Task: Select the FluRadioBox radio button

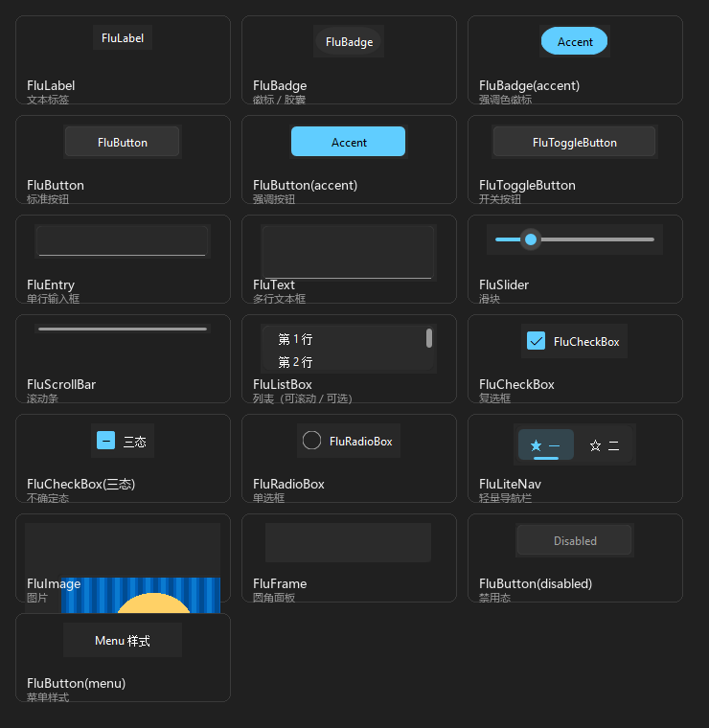Action: [x=311, y=440]
